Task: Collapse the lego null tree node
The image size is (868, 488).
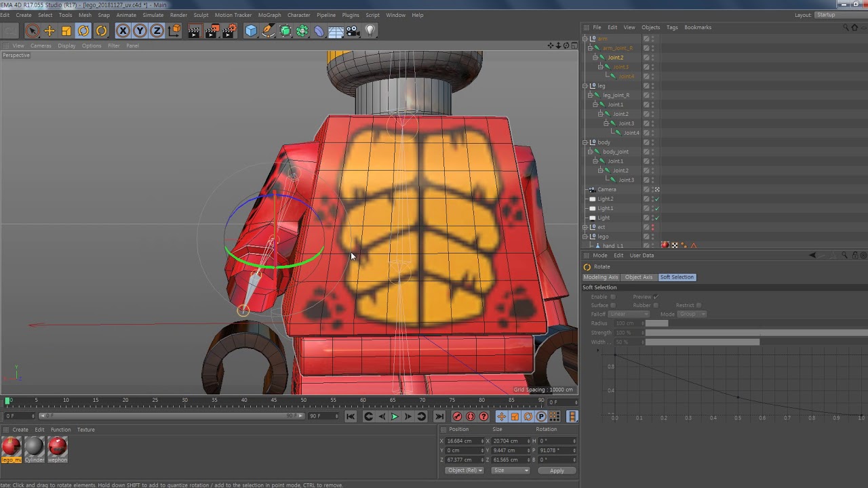Action: (x=585, y=237)
